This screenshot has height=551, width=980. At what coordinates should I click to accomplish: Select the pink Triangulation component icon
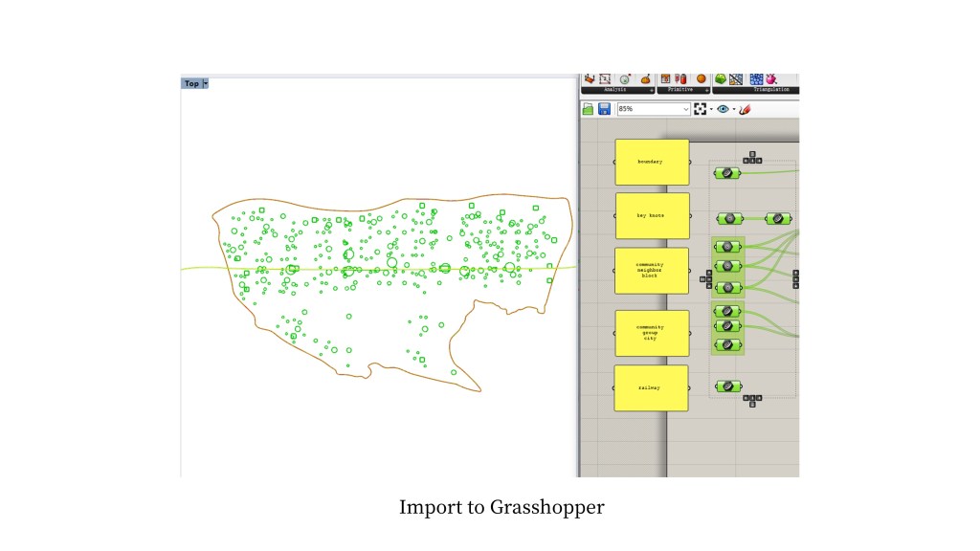(x=771, y=78)
